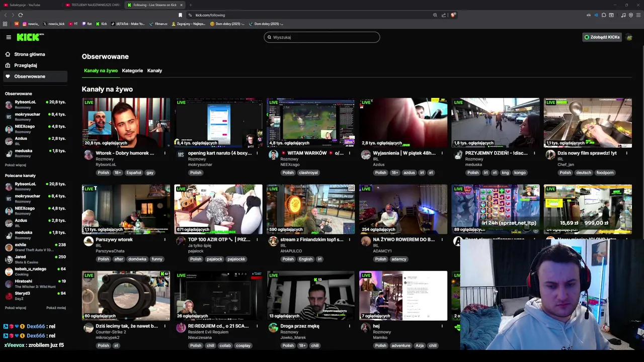
Task: Open the browser main menu icon
Action: click(x=638, y=15)
